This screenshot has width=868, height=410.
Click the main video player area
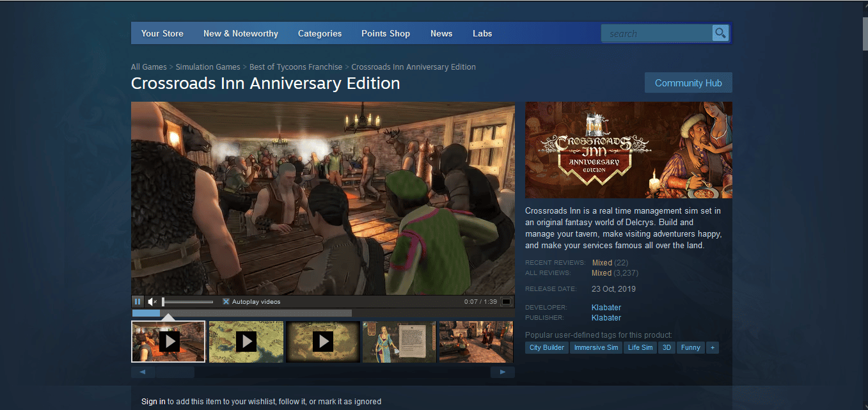(x=323, y=198)
